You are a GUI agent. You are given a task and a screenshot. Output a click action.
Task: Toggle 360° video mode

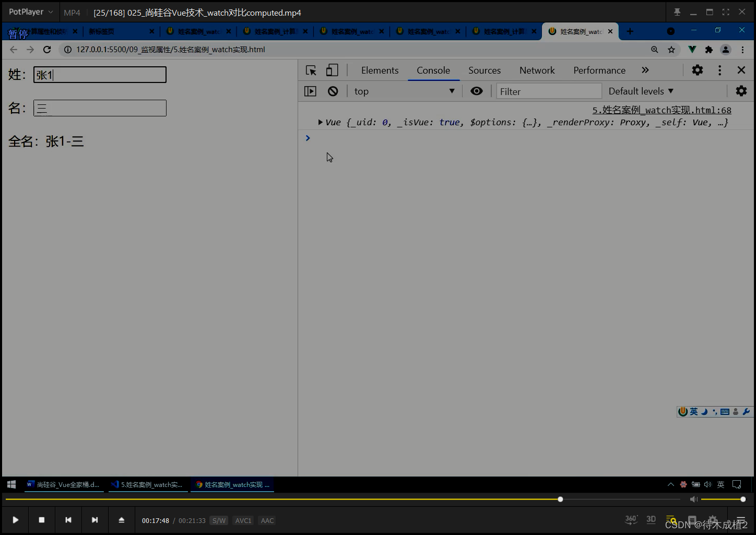pos(631,519)
